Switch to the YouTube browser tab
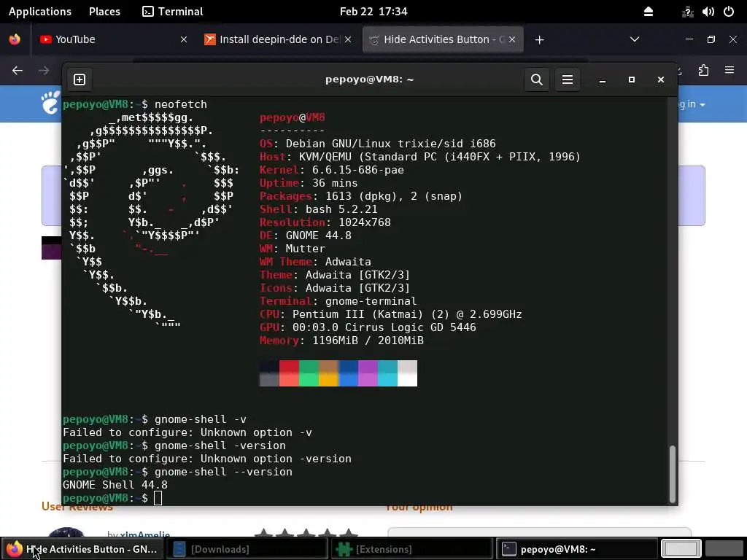This screenshot has height=560, width=747. tap(114, 39)
